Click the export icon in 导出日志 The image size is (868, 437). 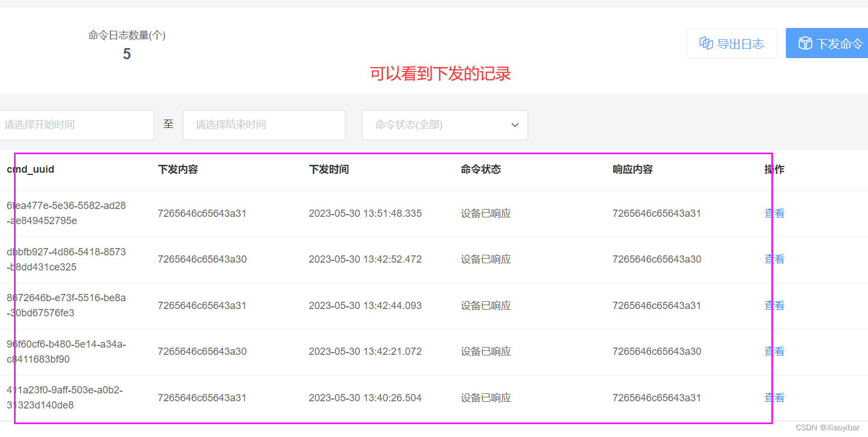[x=706, y=43]
